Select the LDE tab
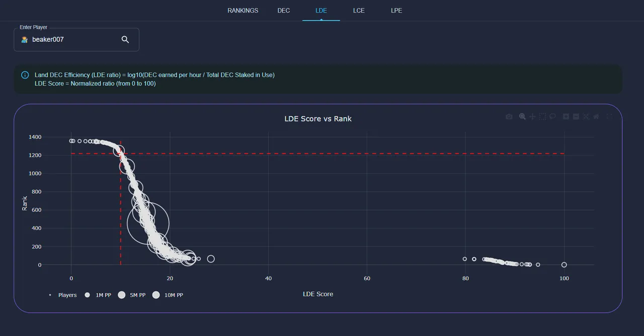644x336 pixels. (x=321, y=11)
